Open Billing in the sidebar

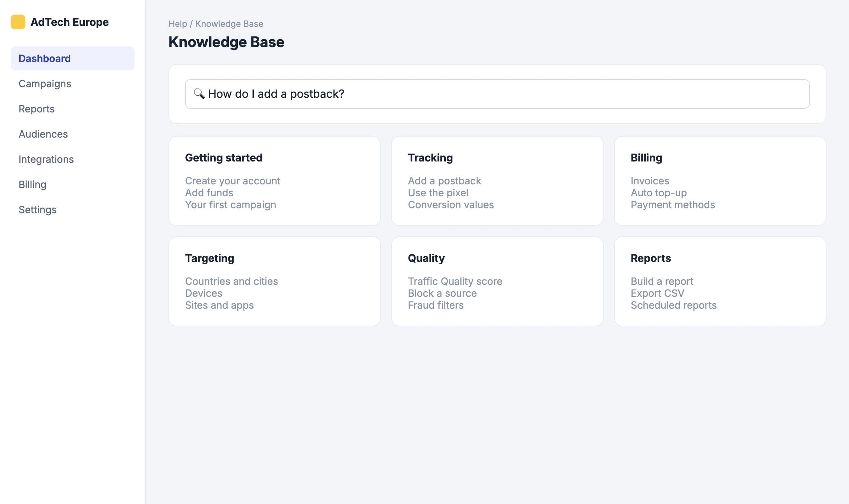tap(72, 184)
